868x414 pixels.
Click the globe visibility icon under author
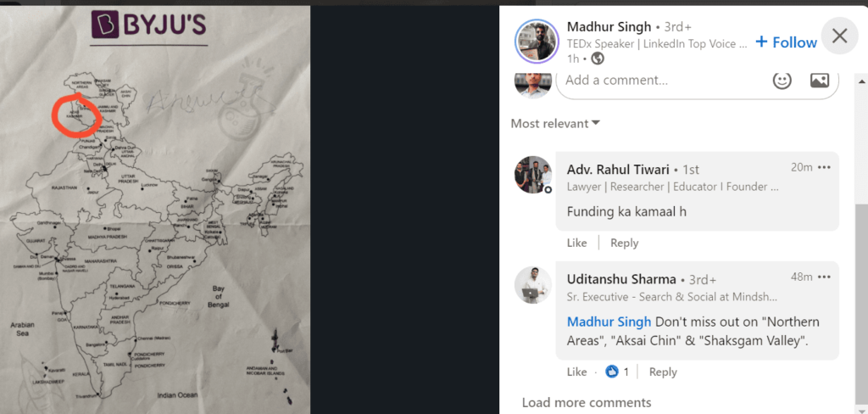point(598,59)
